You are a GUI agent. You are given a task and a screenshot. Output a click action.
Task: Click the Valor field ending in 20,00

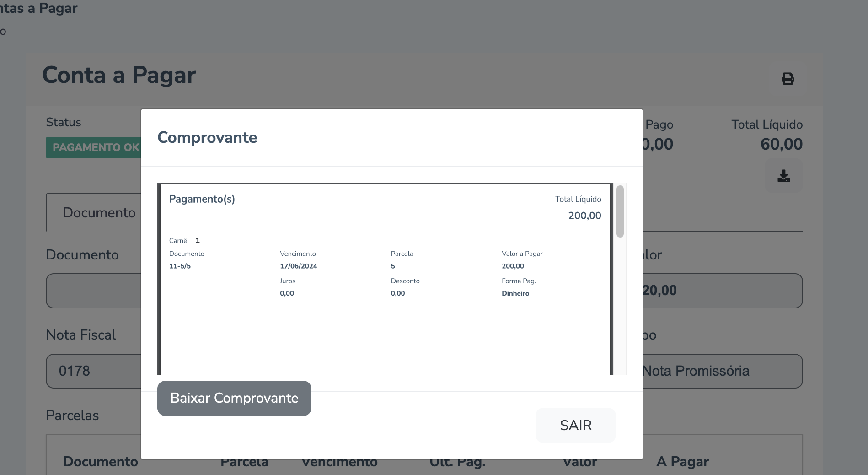tap(722, 291)
